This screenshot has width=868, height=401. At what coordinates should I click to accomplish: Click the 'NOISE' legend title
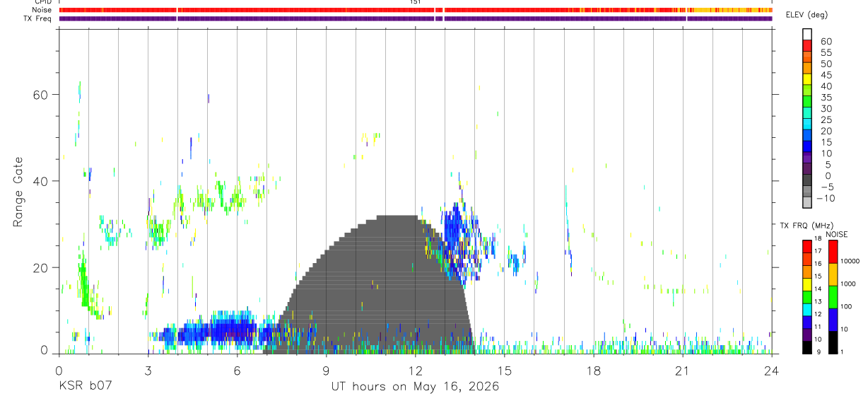pos(837,234)
